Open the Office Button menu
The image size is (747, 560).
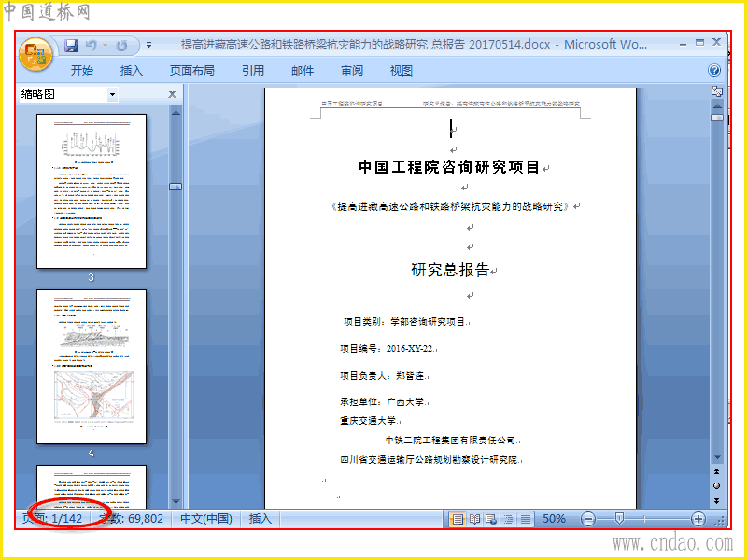[35, 54]
